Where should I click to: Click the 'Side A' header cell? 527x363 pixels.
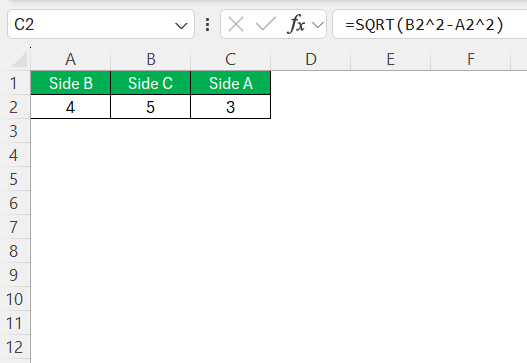(x=231, y=83)
